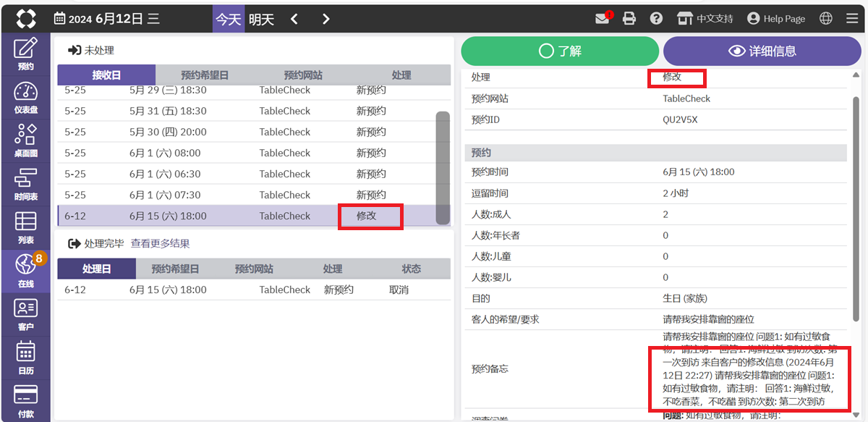Click 处理 header in 未处理 table

[x=401, y=75]
